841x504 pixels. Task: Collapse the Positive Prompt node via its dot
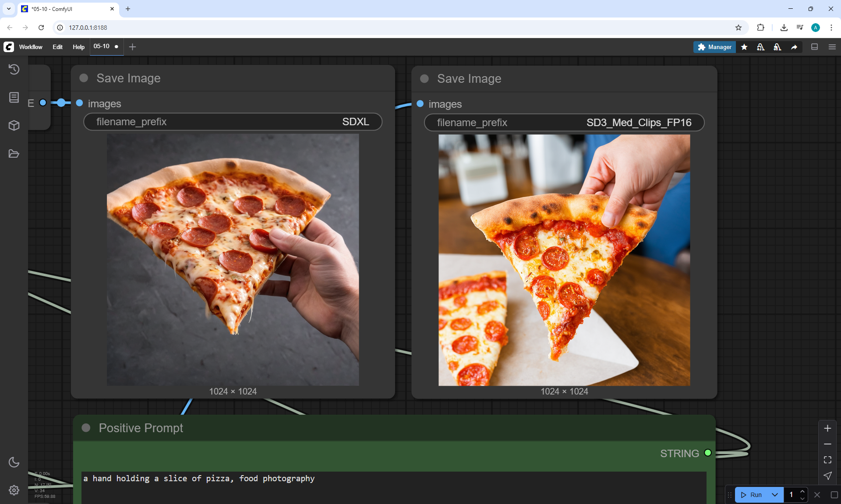(86, 428)
